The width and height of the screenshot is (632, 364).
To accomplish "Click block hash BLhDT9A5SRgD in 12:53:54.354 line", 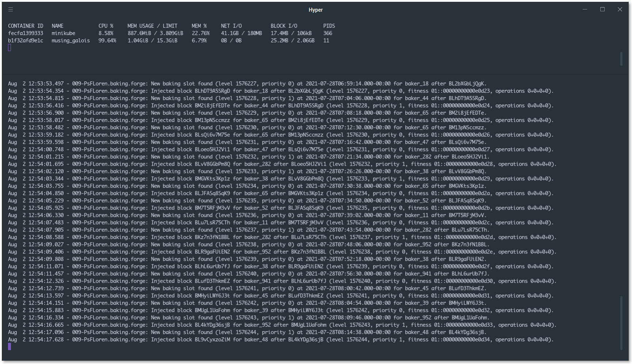I will 212,91.
